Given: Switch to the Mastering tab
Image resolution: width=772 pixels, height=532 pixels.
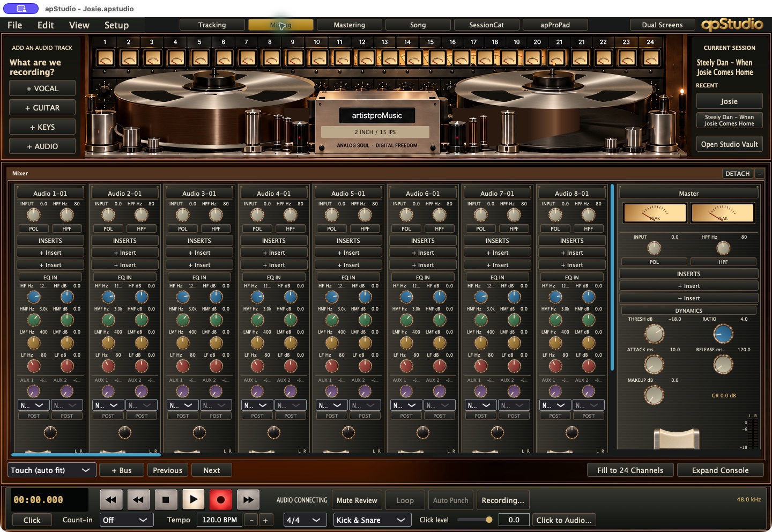Looking at the screenshot, I should pyautogui.click(x=350, y=25).
